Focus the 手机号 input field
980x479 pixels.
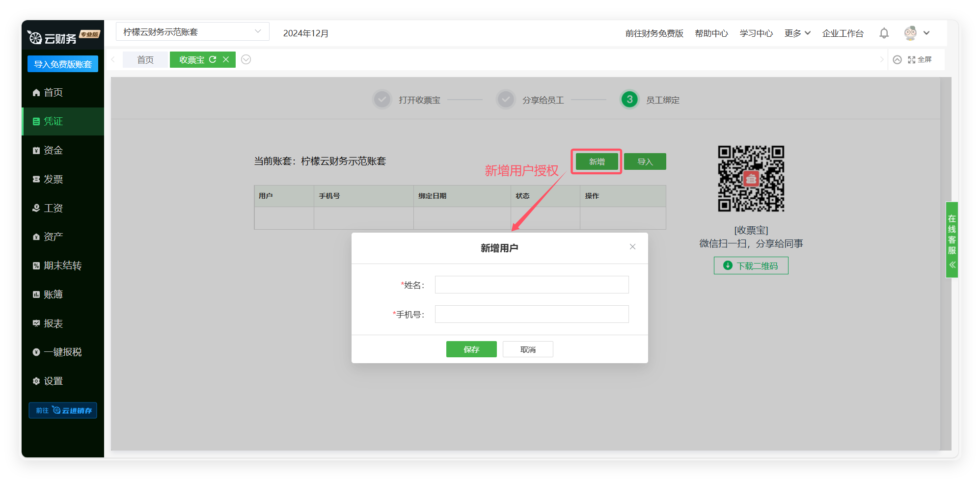[531, 314]
